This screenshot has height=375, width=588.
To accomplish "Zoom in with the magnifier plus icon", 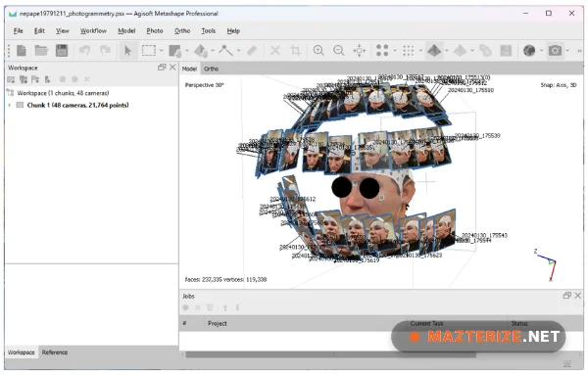I will (318, 50).
